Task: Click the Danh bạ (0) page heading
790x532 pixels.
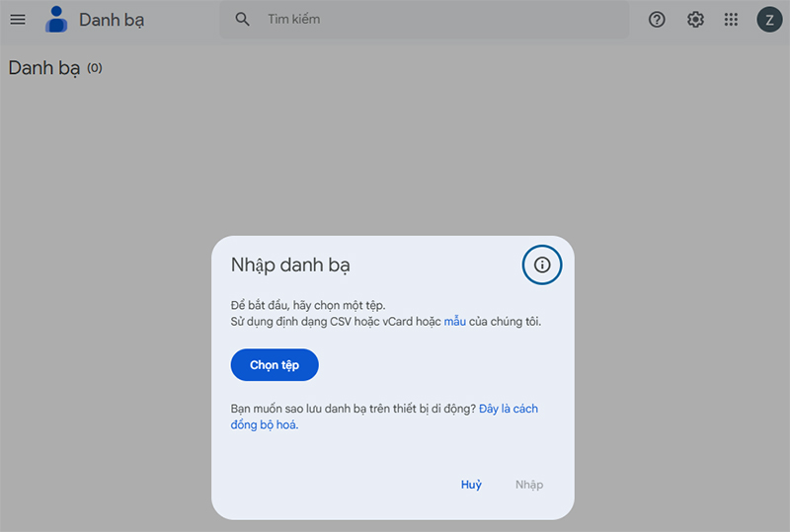Action: 55,68
